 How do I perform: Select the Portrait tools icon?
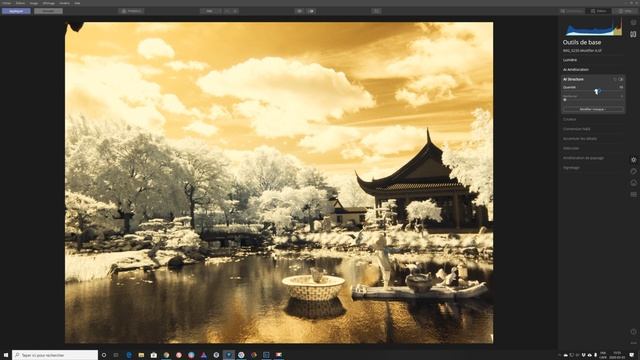point(633,183)
